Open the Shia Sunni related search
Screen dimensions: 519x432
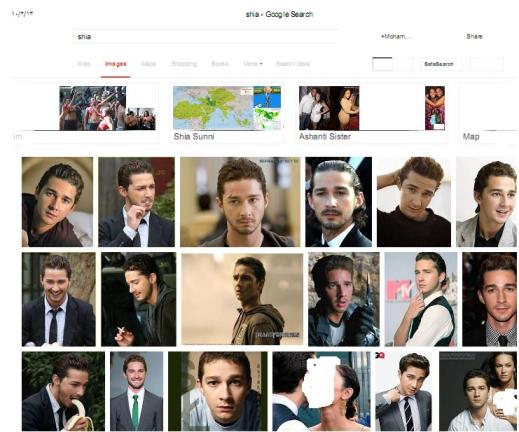click(227, 113)
